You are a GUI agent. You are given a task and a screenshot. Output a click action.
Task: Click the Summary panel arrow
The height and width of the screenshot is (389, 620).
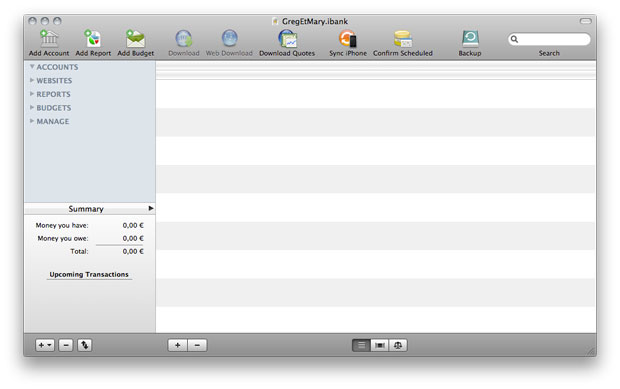click(151, 208)
